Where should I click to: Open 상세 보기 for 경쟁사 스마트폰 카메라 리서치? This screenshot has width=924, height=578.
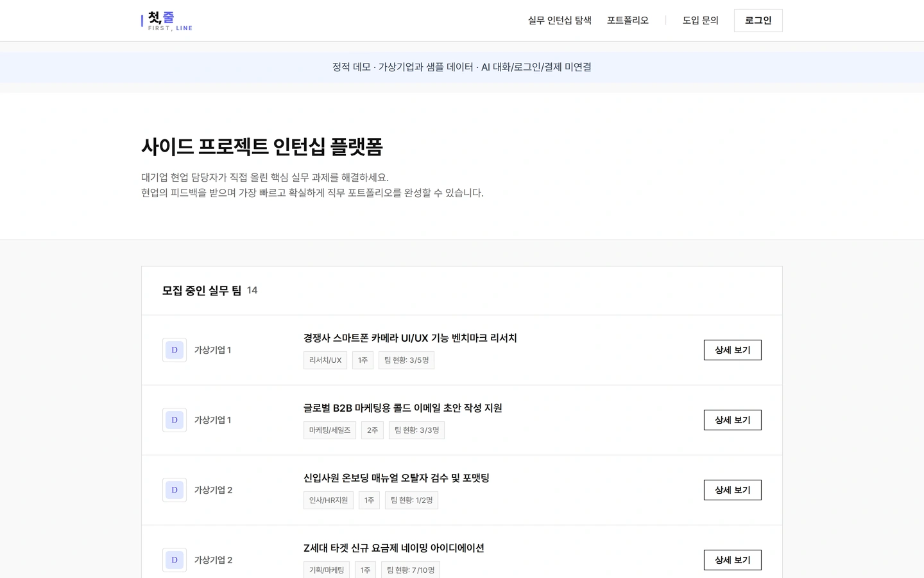click(733, 350)
